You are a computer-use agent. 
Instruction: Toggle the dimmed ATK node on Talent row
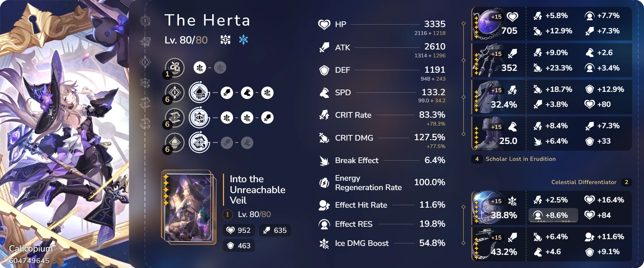pyautogui.click(x=227, y=142)
